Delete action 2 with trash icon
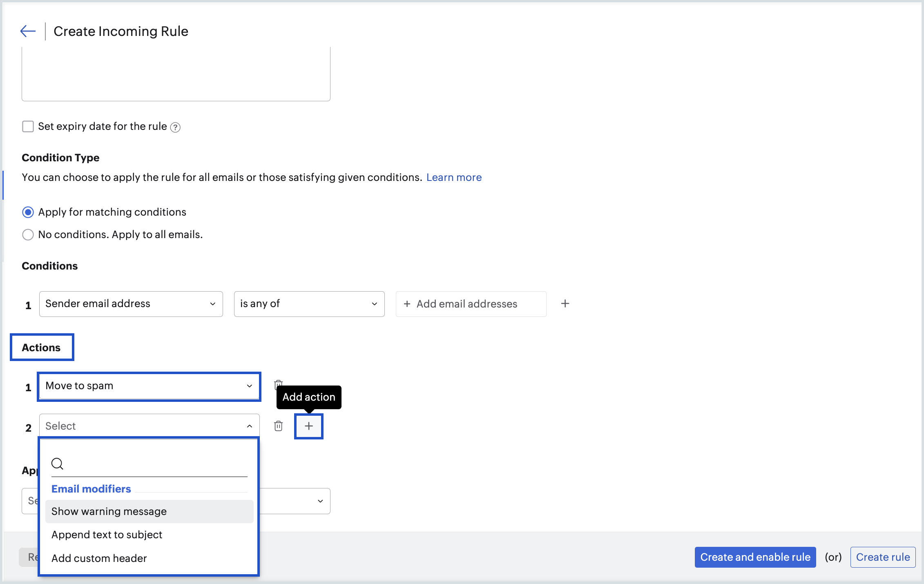 point(278,426)
